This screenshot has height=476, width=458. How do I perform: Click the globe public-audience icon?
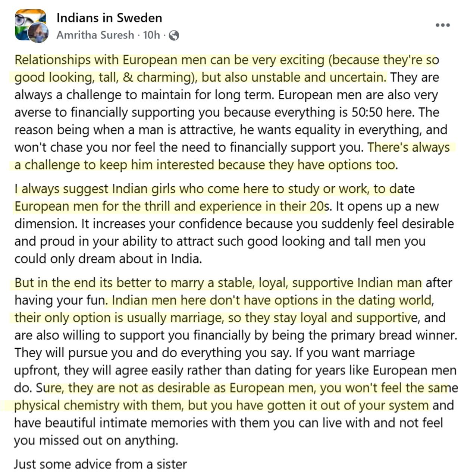[x=174, y=35]
